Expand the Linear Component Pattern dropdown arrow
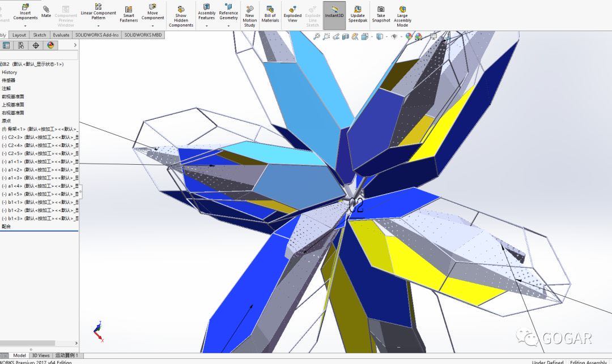The image size is (612, 364). click(99, 26)
